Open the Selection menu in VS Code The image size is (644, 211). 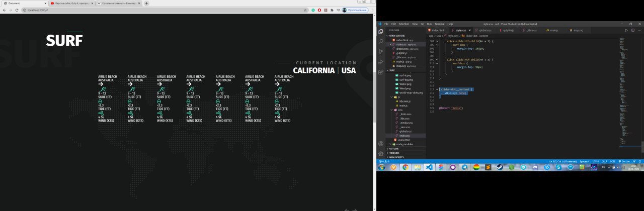(x=404, y=24)
